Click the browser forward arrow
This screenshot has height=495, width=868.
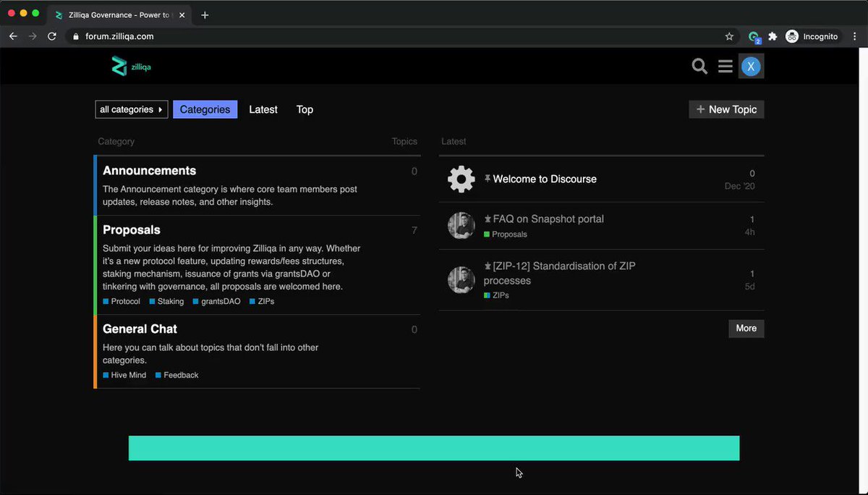click(x=33, y=36)
